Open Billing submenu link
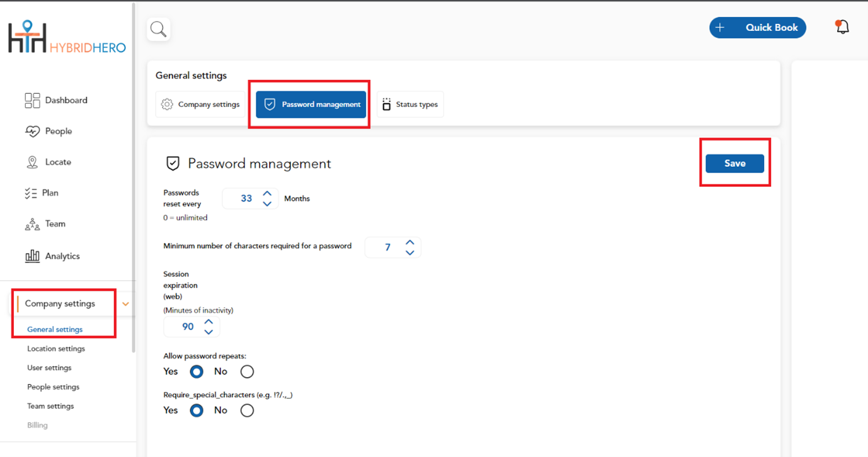 pos(37,426)
